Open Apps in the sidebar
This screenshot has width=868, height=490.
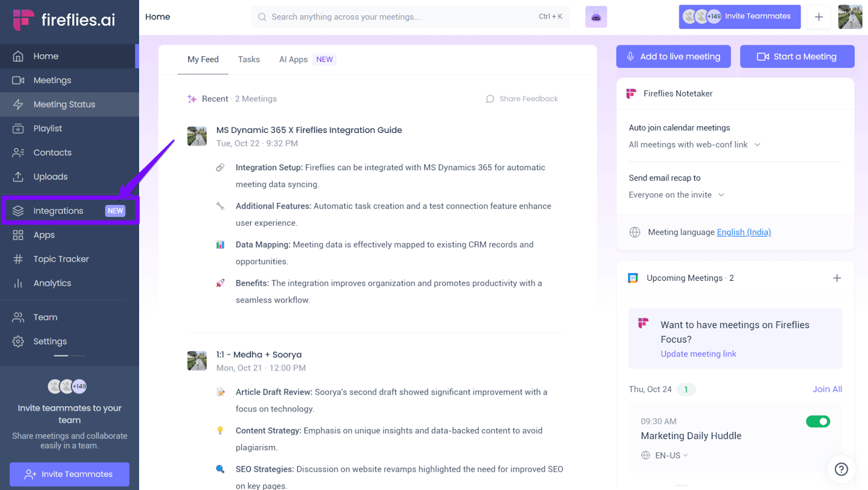68,235
